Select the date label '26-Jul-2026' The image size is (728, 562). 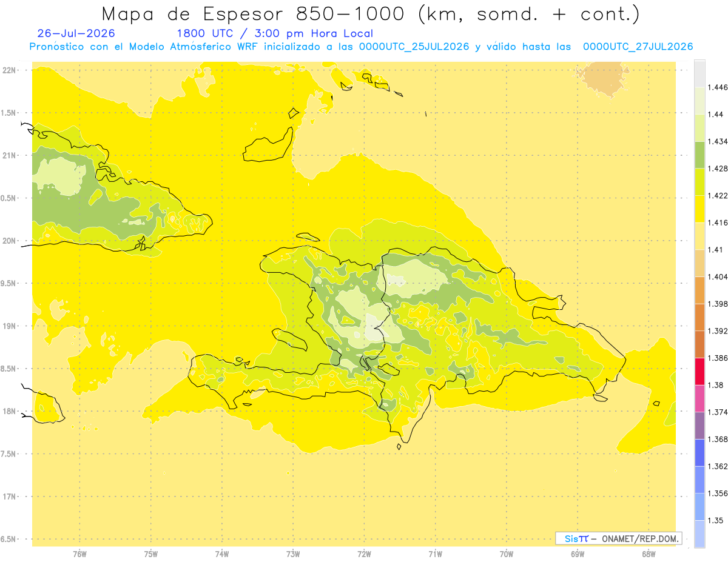pyautogui.click(x=76, y=33)
